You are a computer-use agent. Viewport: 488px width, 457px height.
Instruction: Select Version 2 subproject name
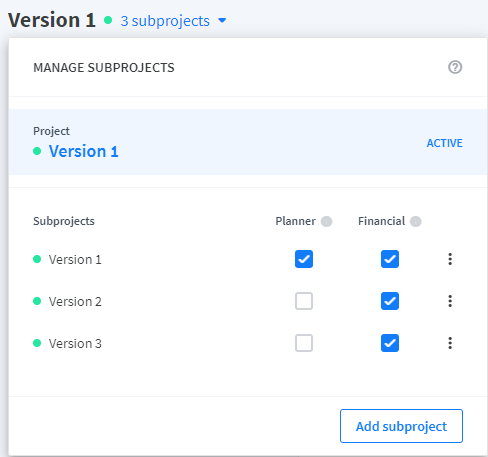[75, 301]
